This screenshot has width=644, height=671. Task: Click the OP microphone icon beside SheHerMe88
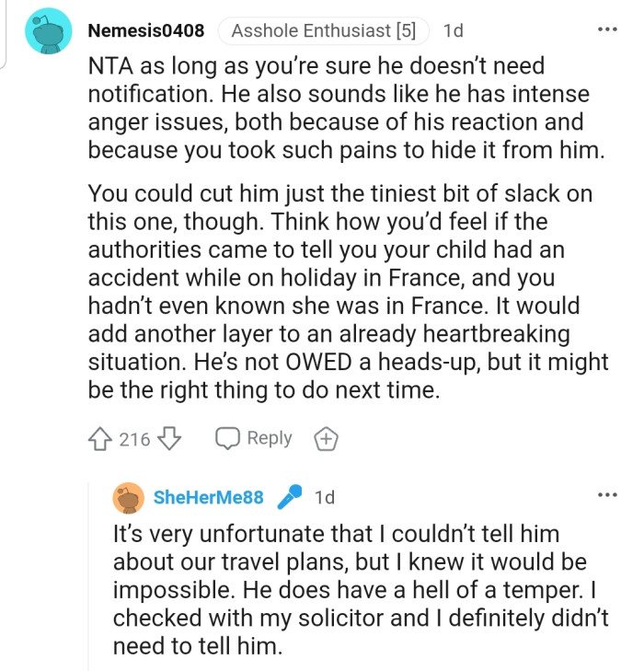(x=289, y=498)
